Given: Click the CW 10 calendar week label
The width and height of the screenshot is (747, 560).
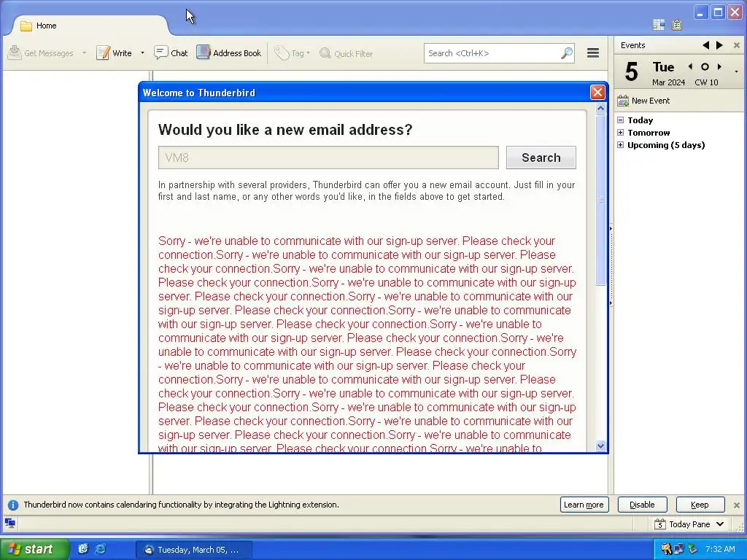Looking at the screenshot, I should pos(706,82).
